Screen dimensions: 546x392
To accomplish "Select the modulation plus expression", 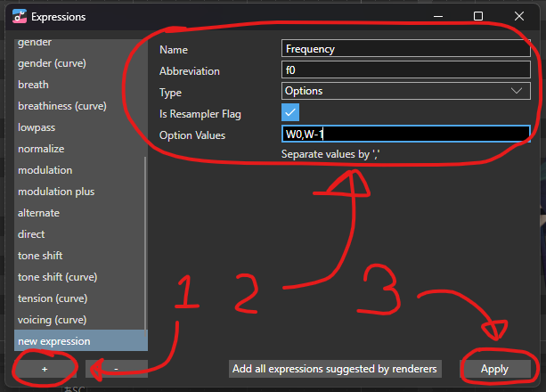I will point(81,192).
